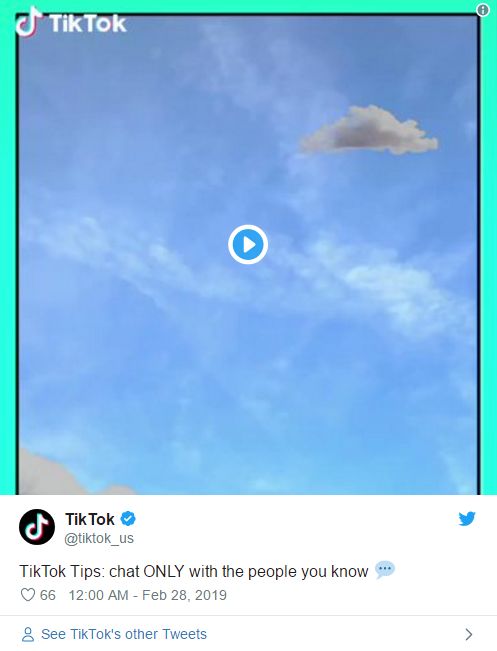Open See TikTok's other Tweets
Image resolution: width=497 pixels, height=651 pixels.
pyautogui.click(x=124, y=634)
